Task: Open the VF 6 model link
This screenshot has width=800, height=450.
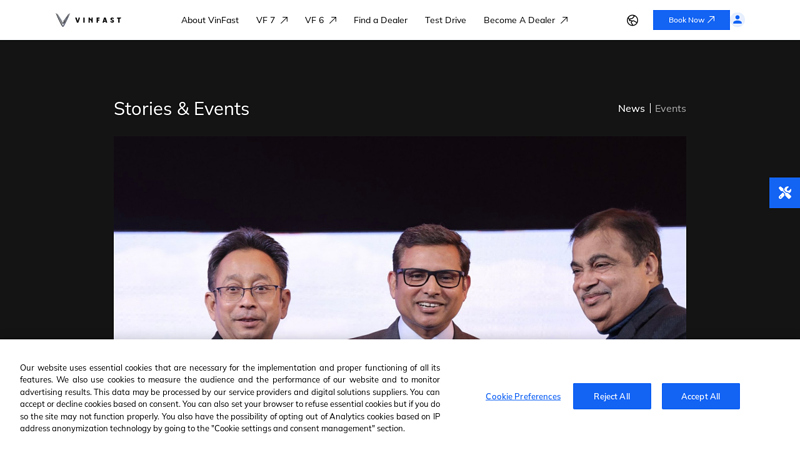Action: pos(314,20)
